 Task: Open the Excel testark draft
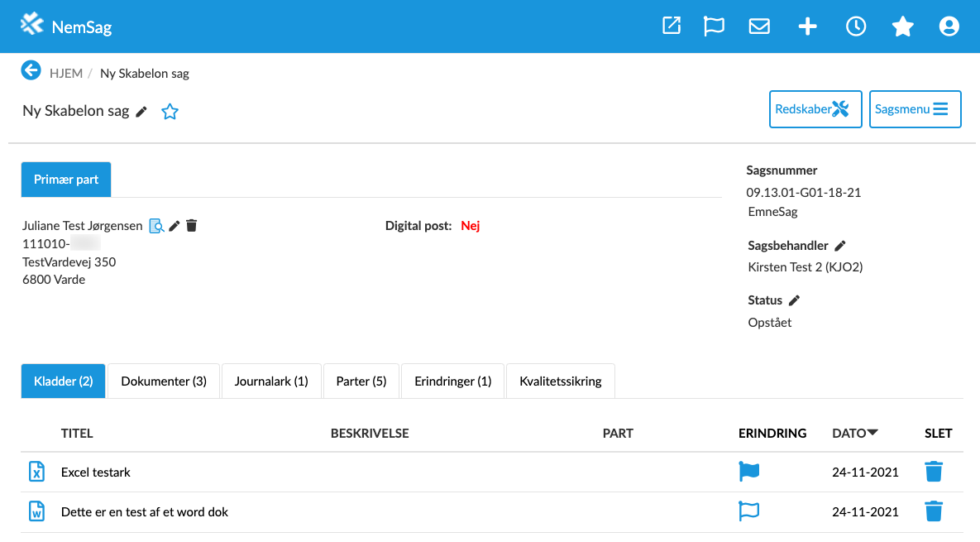coord(96,472)
